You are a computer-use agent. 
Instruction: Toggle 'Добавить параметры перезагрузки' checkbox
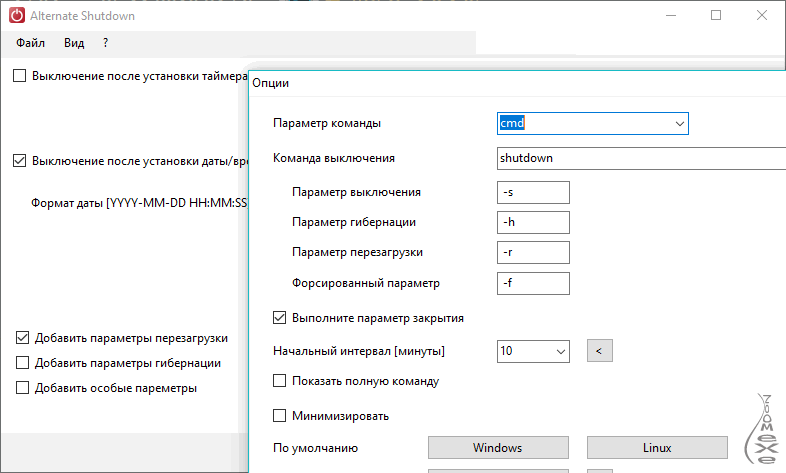point(23,338)
